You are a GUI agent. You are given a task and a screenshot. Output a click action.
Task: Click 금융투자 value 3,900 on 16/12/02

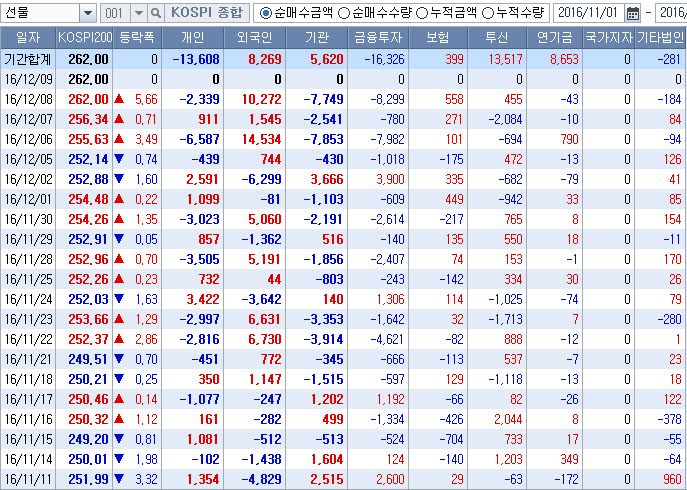pyautogui.click(x=391, y=180)
